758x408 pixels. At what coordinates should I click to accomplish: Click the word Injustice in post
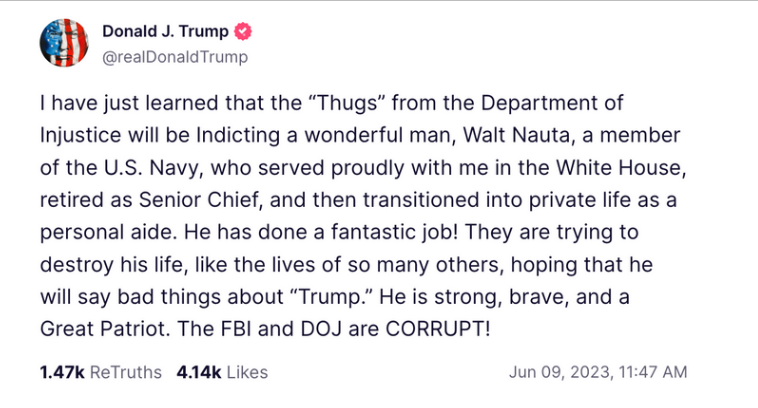click(x=80, y=135)
